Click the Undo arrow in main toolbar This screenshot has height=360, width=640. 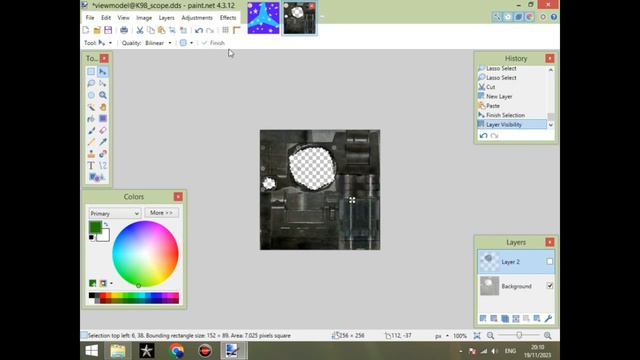click(199, 30)
